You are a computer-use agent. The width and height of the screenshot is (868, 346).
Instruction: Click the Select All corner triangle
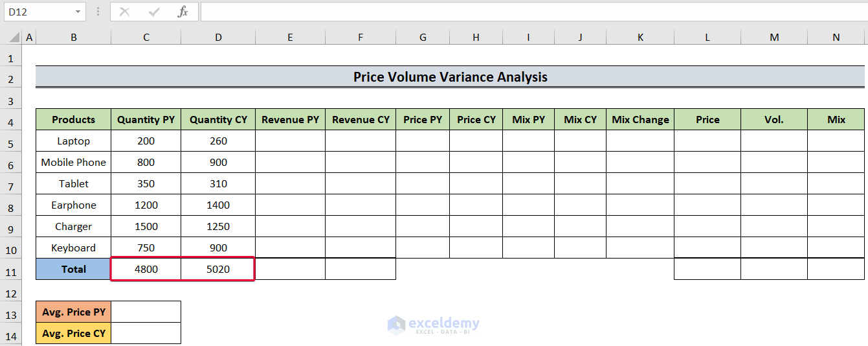coord(10,38)
